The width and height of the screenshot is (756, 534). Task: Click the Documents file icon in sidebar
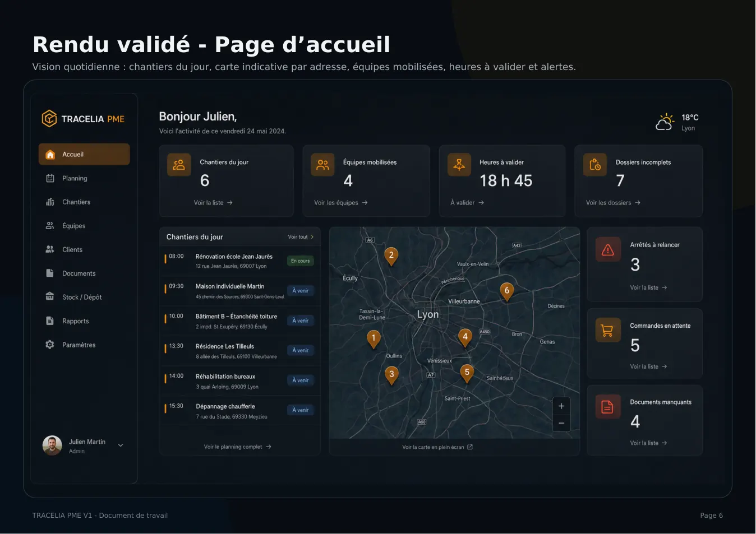(x=50, y=273)
